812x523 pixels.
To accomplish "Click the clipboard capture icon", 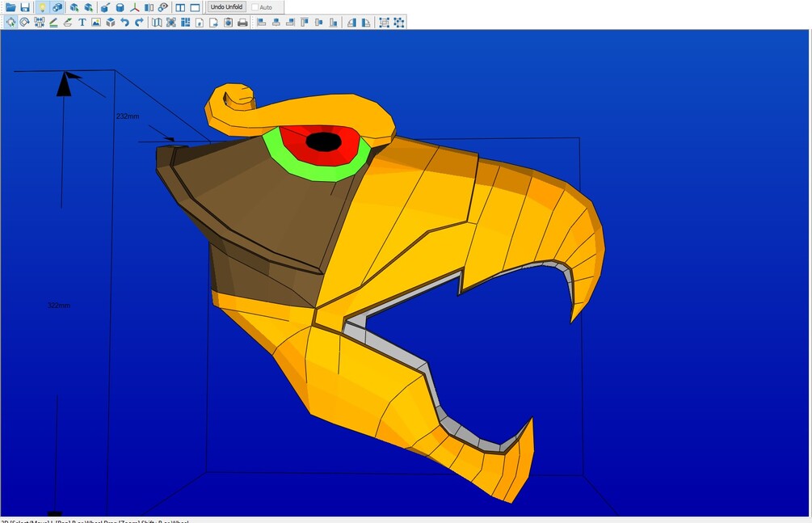I will coord(228,23).
